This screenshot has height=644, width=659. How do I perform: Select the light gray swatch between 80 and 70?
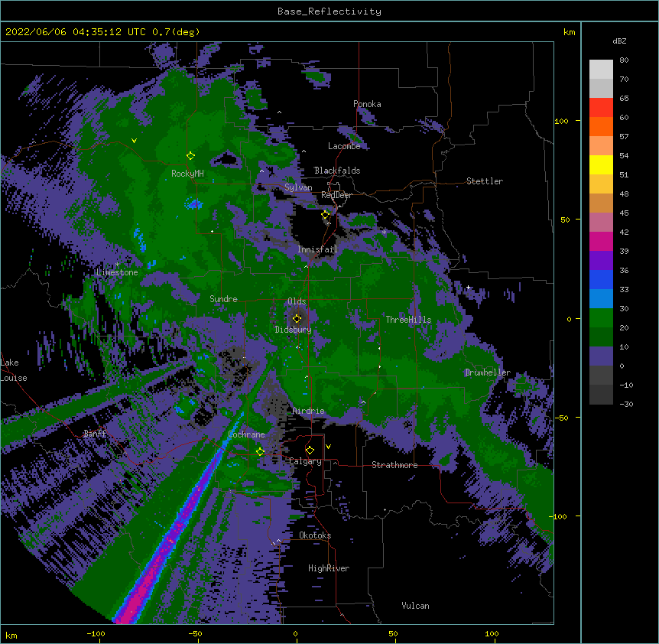[601, 70]
